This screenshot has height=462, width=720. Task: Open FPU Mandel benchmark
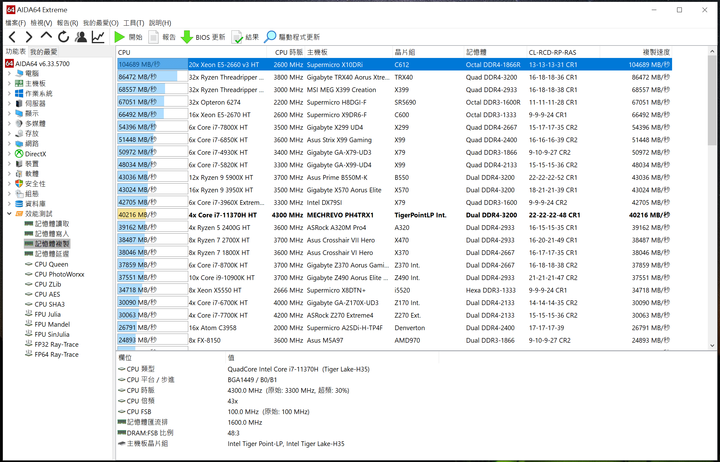47,324
